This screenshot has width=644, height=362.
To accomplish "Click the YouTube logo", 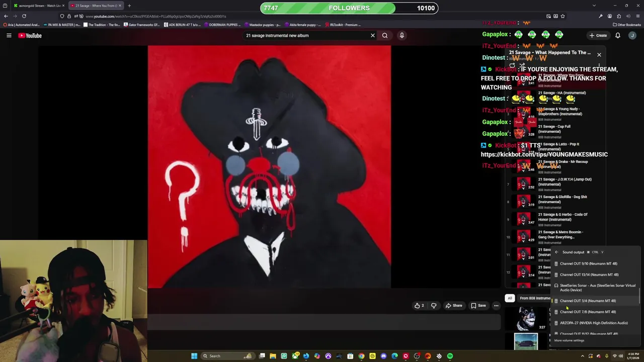I will (x=30, y=35).
